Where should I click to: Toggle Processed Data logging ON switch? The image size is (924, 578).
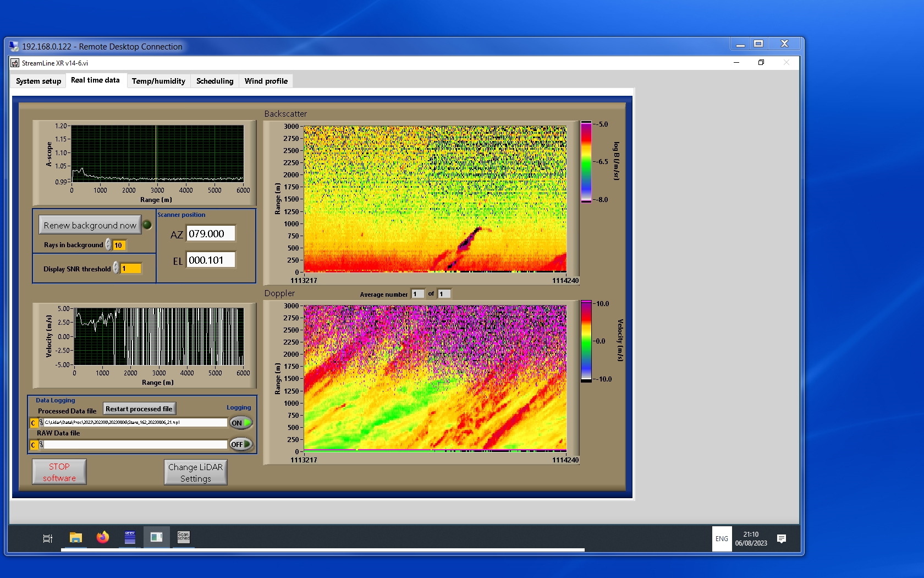tap(241, 423)
